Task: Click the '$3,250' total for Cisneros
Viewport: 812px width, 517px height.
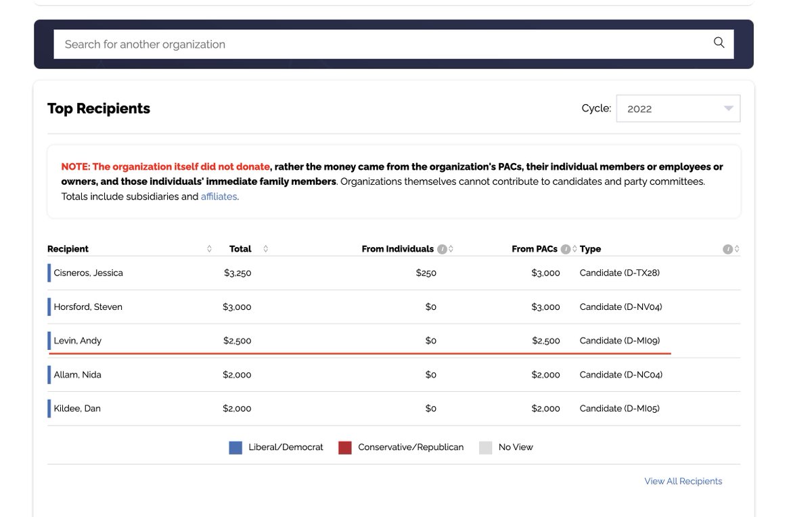Action: 238,273
